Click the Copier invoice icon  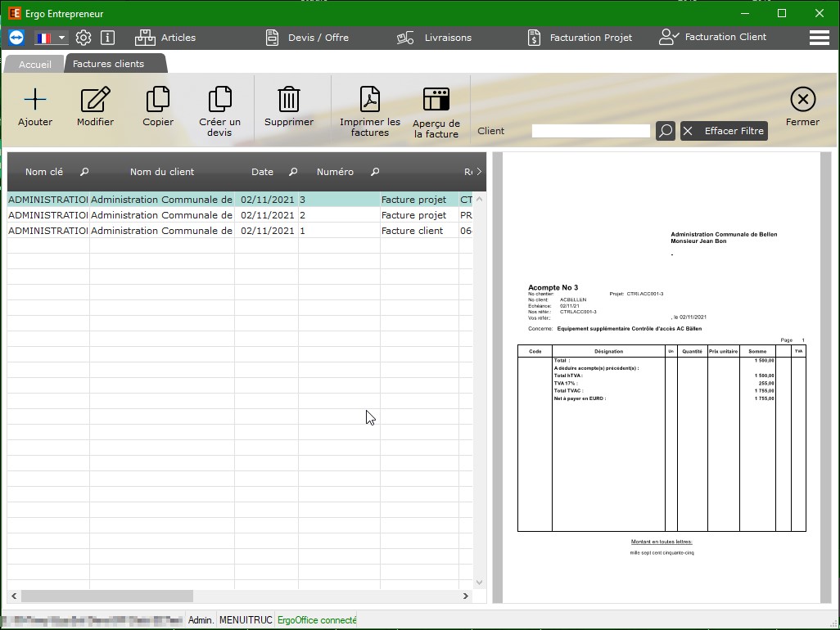point(157,100)
